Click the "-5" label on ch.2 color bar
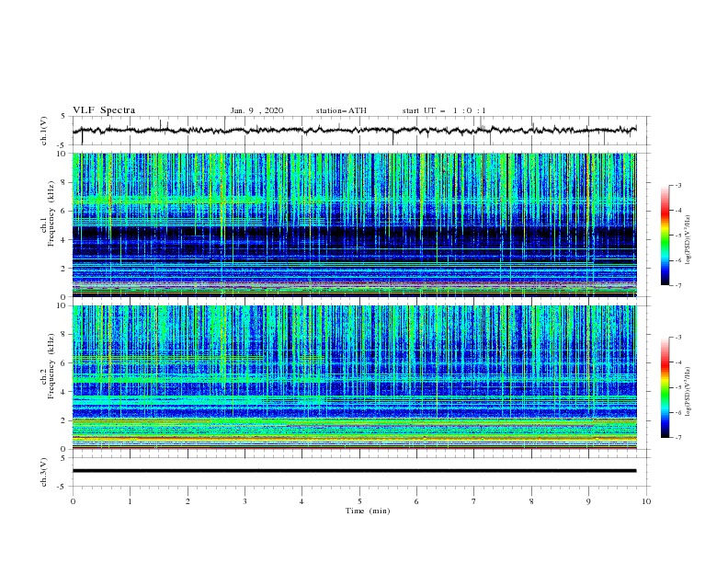 [677, 387]
